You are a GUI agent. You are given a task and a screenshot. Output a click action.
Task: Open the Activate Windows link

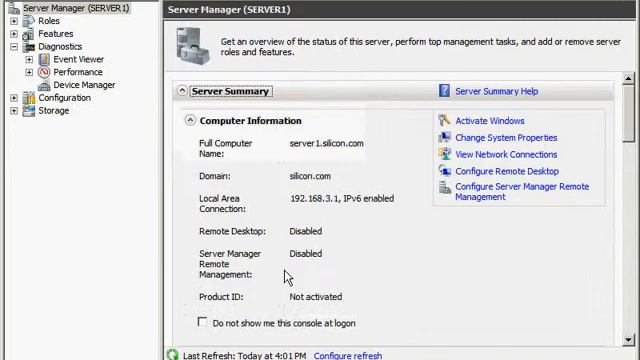pos(490,121)
